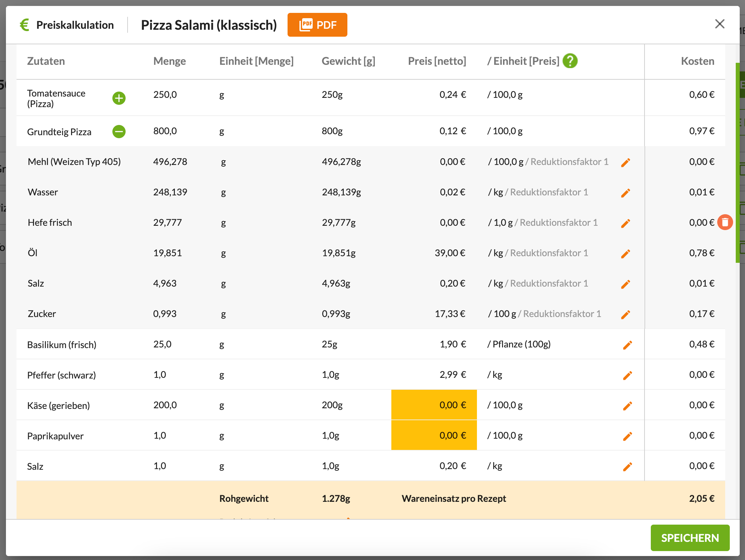Click the 496,278 quantity for Mehl
Viewport: 745px width, 560px height.
click(170, 162)
